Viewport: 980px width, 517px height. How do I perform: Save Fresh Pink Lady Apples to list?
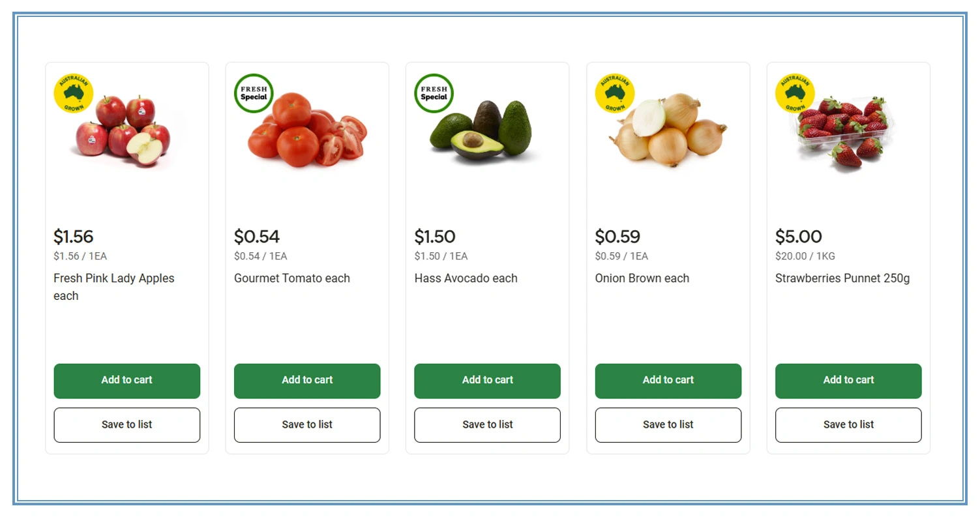tap(126, 424)
